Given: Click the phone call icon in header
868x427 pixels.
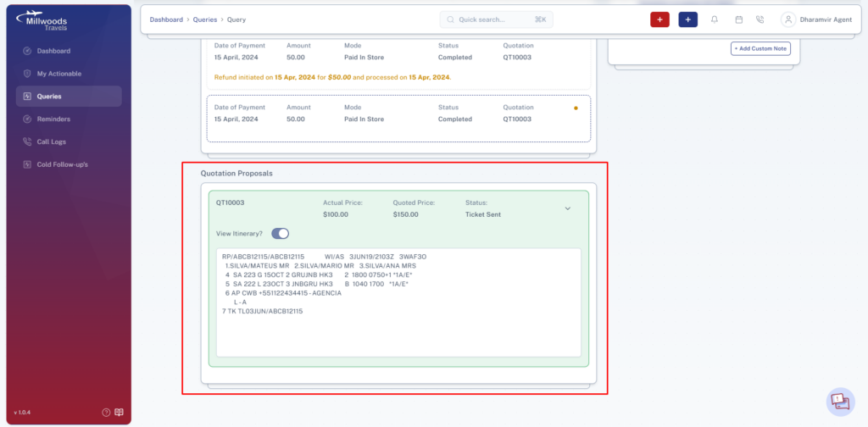Looking at the screenshot, I should (x=760, y=19).
